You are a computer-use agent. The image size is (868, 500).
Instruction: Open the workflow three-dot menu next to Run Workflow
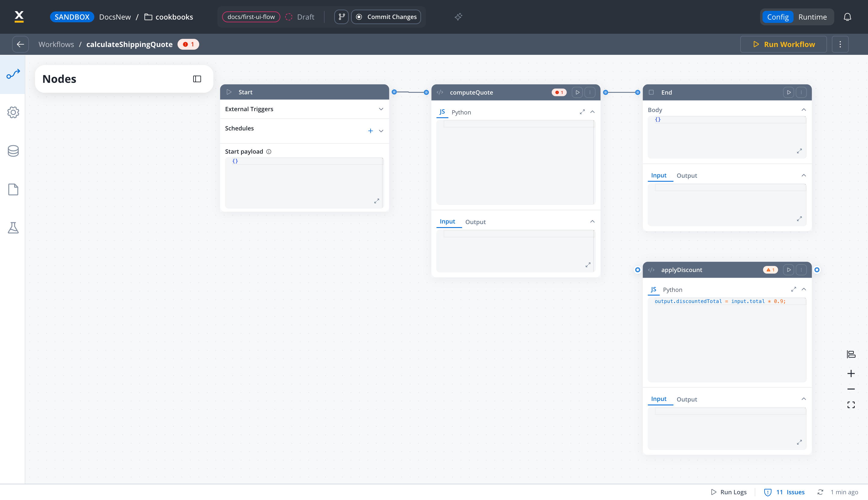click(x=840, y=44)
